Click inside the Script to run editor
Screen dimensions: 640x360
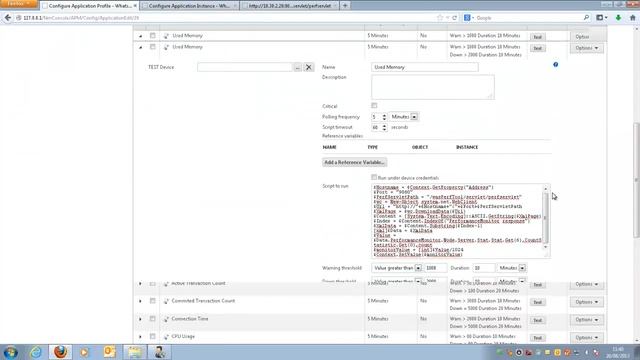(458, 221)
